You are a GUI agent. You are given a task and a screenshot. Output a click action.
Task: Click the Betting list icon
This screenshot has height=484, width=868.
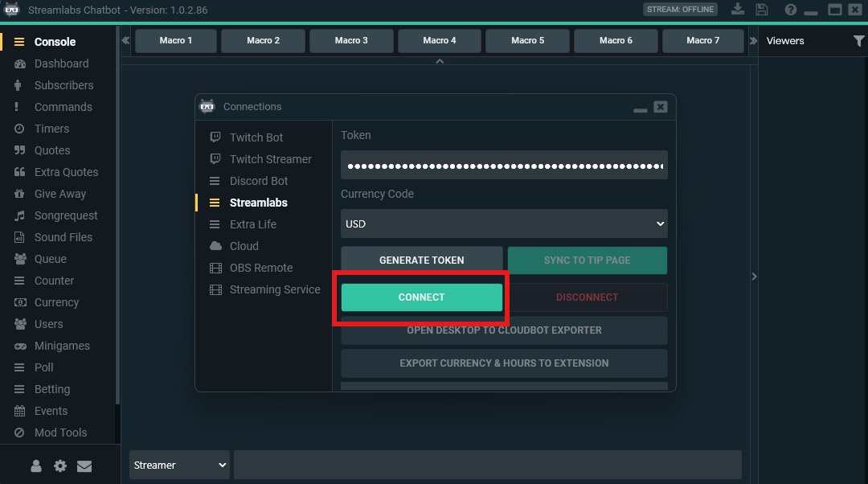(x=19, y=389)
